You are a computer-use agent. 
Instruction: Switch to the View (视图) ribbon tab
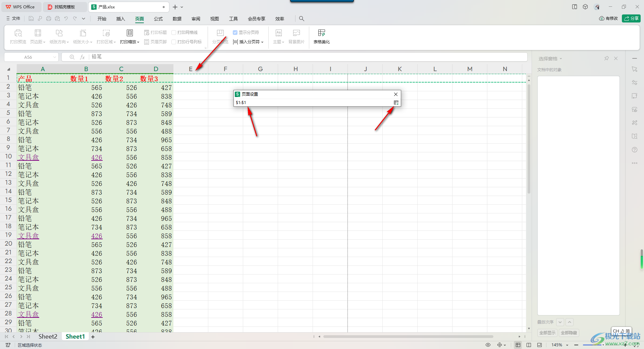click(215, 19)
